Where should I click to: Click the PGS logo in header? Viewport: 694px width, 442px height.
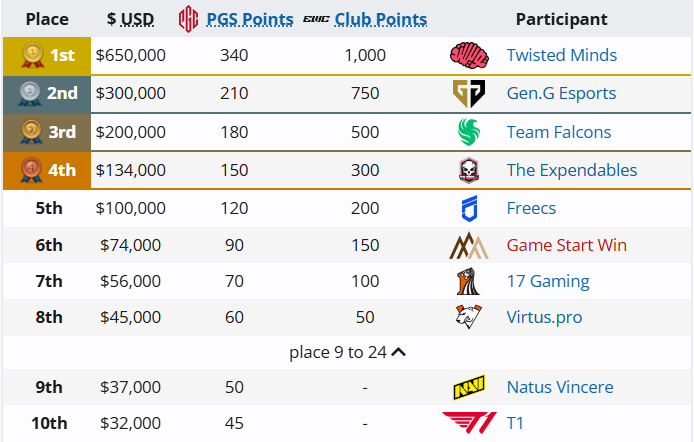pos(190,19)
